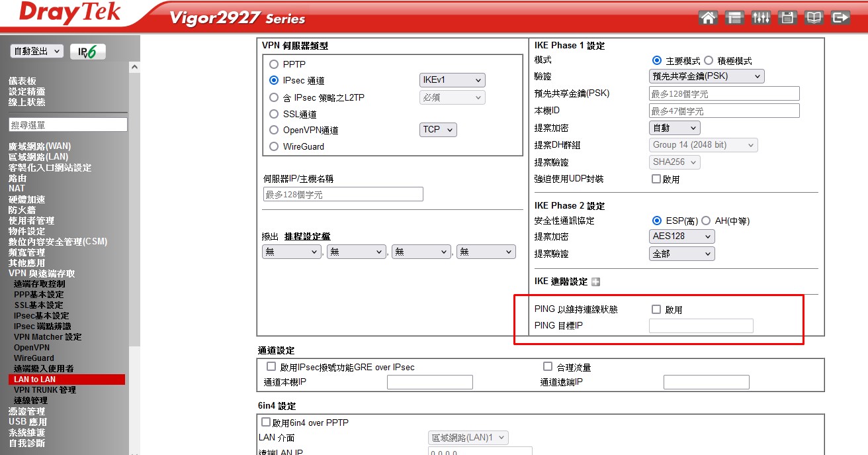Click sidebar scrollbar up arrow
The image size is (868, 455).
[x=135, y=67]
